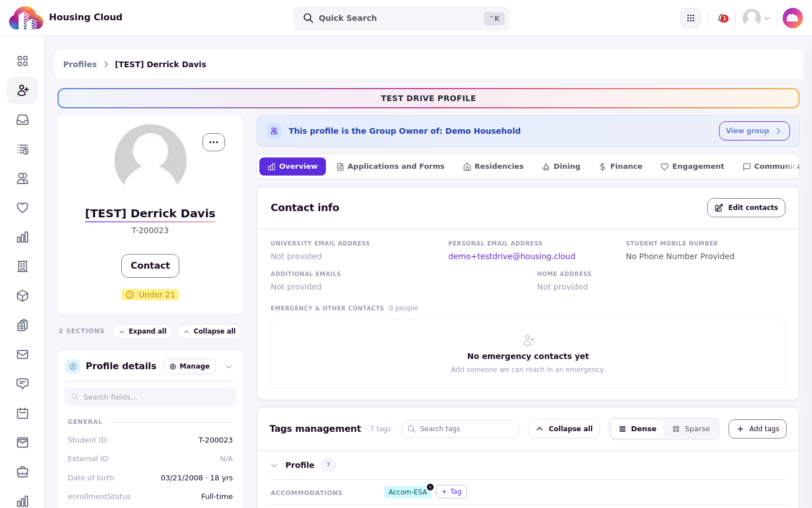Viewport: 812px width, 508px height.
Task: Click the Edit contacts button
Action: (746, 208)
